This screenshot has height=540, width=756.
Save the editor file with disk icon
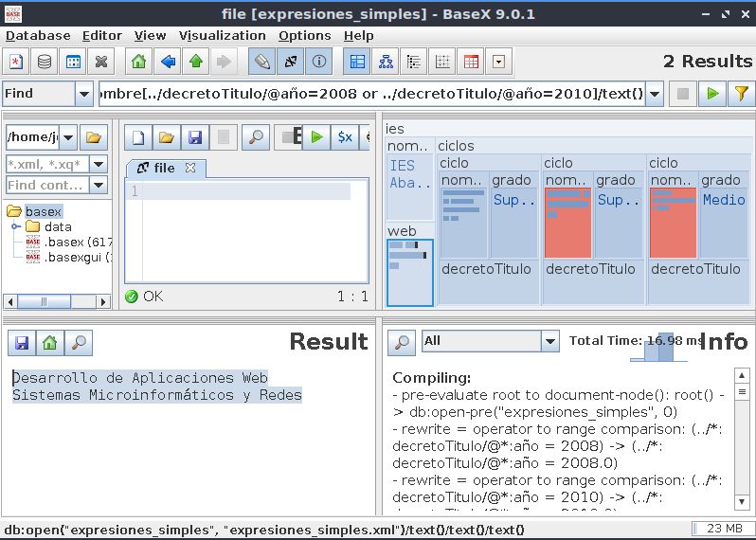pos(195,137)
